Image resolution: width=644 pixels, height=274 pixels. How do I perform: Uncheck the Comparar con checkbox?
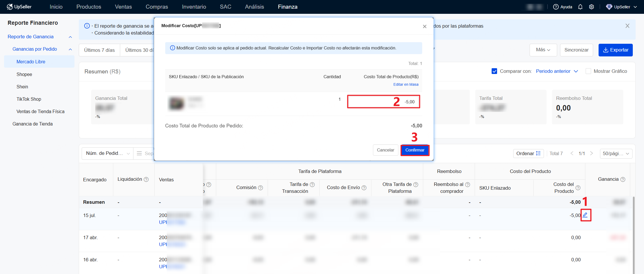pos(494,71)
